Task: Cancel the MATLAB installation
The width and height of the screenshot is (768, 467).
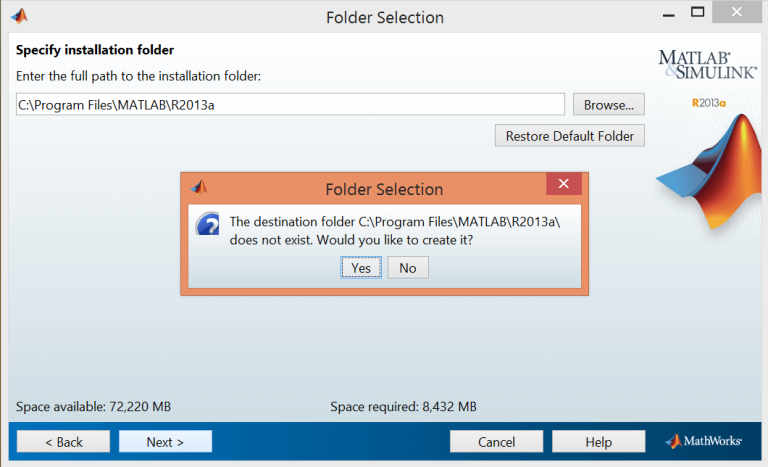Action: [496, 442]
